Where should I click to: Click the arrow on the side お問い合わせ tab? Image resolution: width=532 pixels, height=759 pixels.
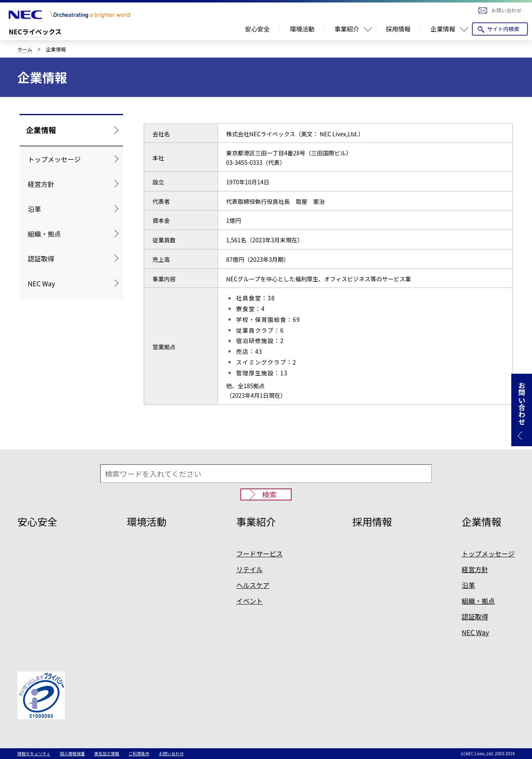pos(520,435)
